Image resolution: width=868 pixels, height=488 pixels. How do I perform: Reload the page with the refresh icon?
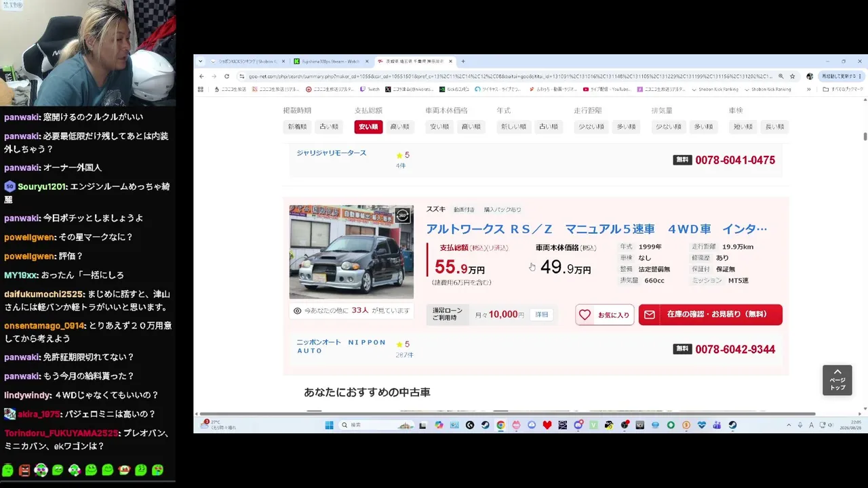[226, 77]
